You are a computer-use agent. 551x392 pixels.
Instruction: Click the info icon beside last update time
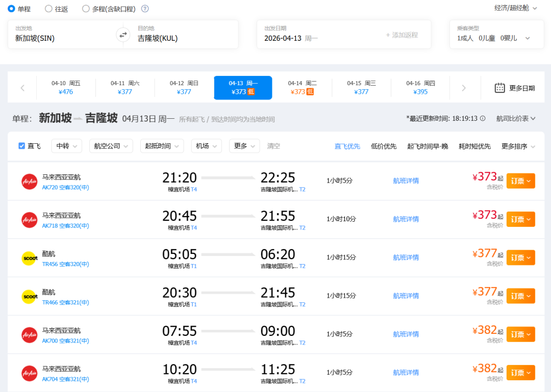483,118
